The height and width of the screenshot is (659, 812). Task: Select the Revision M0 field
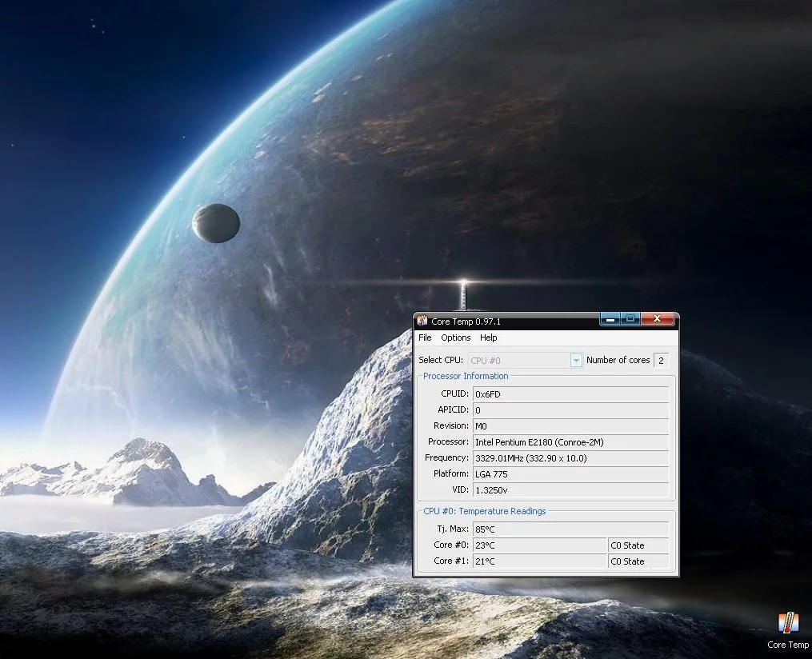coord(570,426)
